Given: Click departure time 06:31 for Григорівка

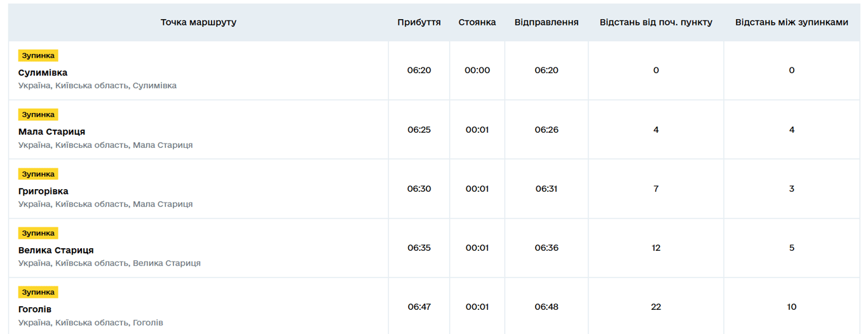Looking at the screenshot, I should coord(546,189).
